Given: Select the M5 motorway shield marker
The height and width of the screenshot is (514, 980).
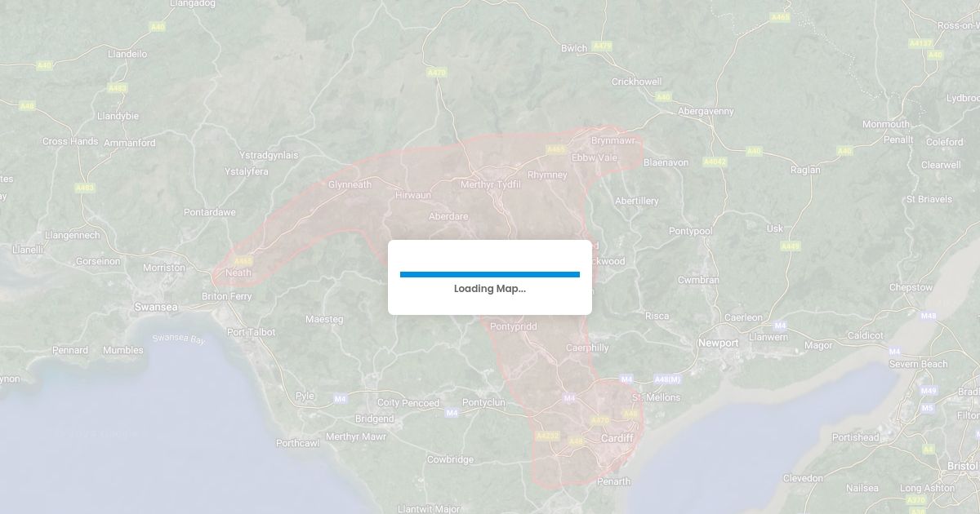Looking at the screenshot, I should coord(927,407).
